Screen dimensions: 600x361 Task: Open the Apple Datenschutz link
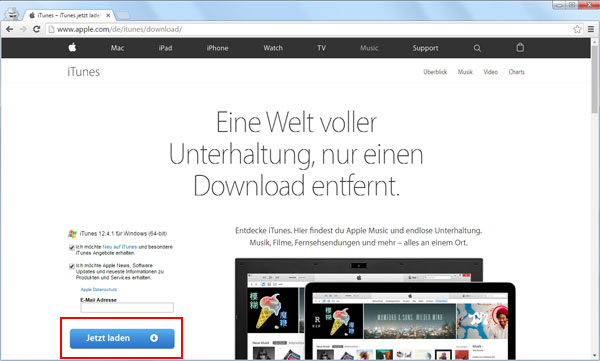[99, 289]
